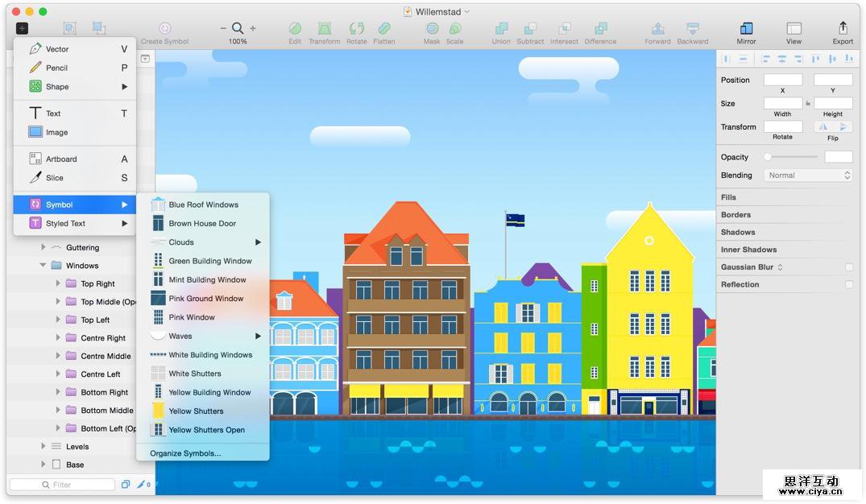Collapse the Windows layer group
Image resolution: width=866 pixels, height=504 pixels.
coord(44,266)
